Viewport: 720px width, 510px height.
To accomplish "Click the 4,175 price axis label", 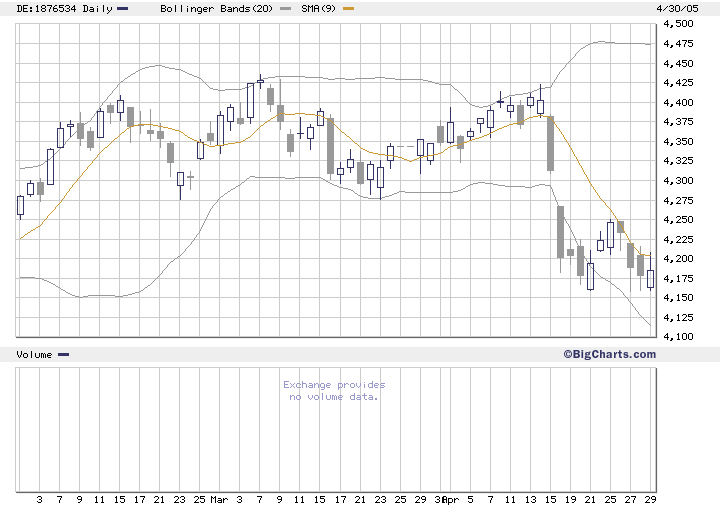I will (679, 278).
